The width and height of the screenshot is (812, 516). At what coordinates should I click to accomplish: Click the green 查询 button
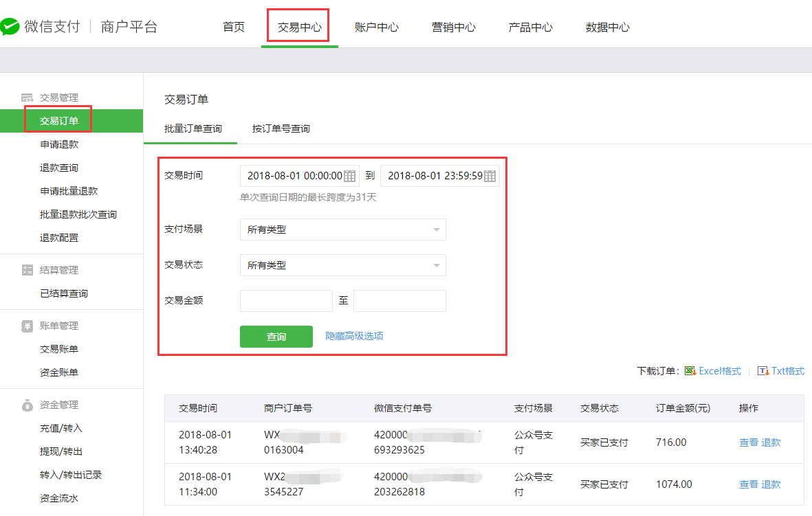tap(276, 337)
